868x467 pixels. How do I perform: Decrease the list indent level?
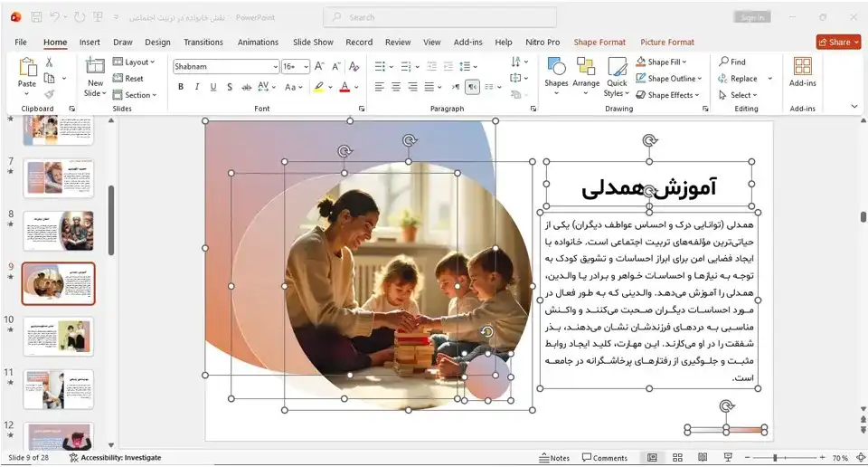(x=432, y=66)
